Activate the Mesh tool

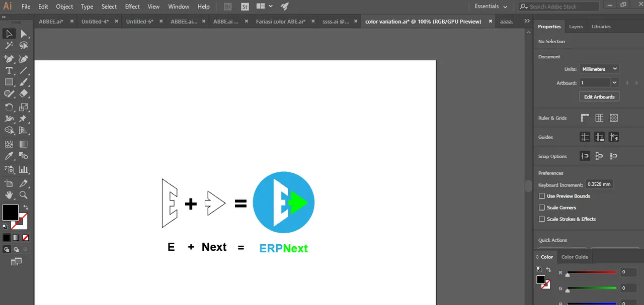(9, 144)
